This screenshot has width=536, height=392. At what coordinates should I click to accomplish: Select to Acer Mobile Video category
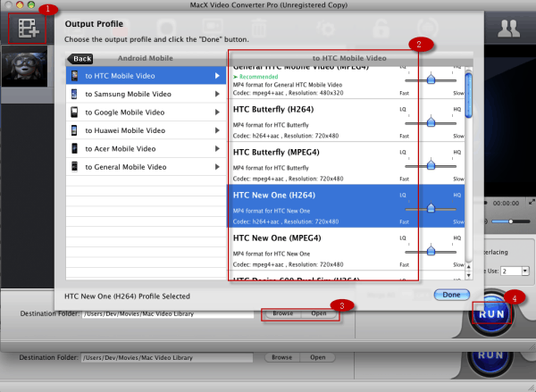point(146,148)
